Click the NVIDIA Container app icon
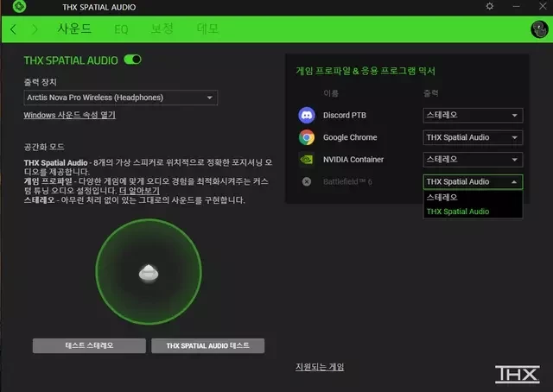 pyautogui.click(x=307, y=160)
